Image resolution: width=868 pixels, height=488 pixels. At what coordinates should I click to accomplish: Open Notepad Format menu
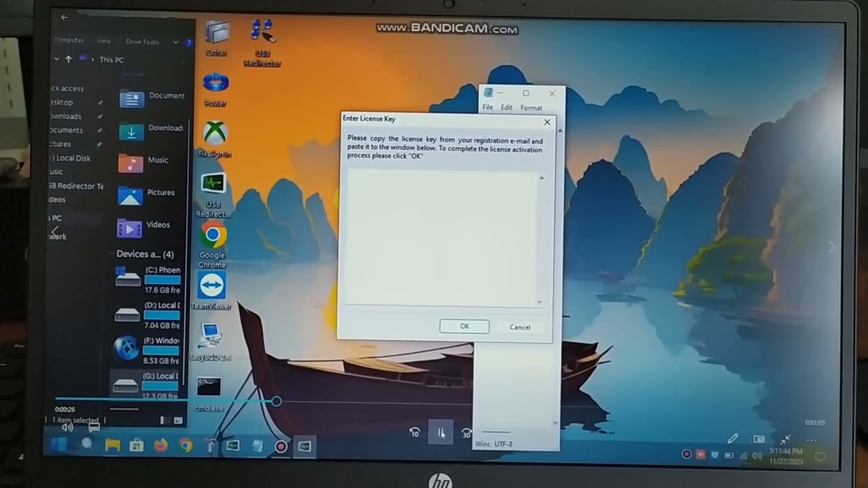531,108
